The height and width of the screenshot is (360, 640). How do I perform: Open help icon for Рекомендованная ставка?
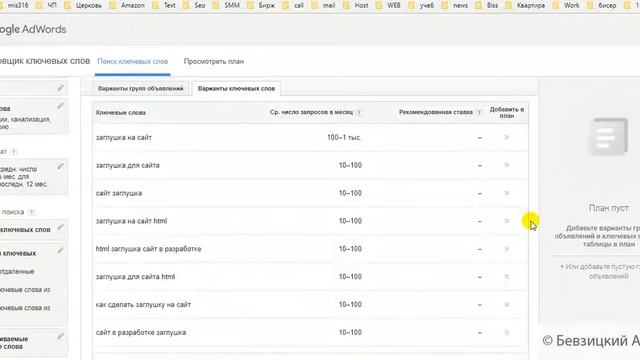[479, 112]
